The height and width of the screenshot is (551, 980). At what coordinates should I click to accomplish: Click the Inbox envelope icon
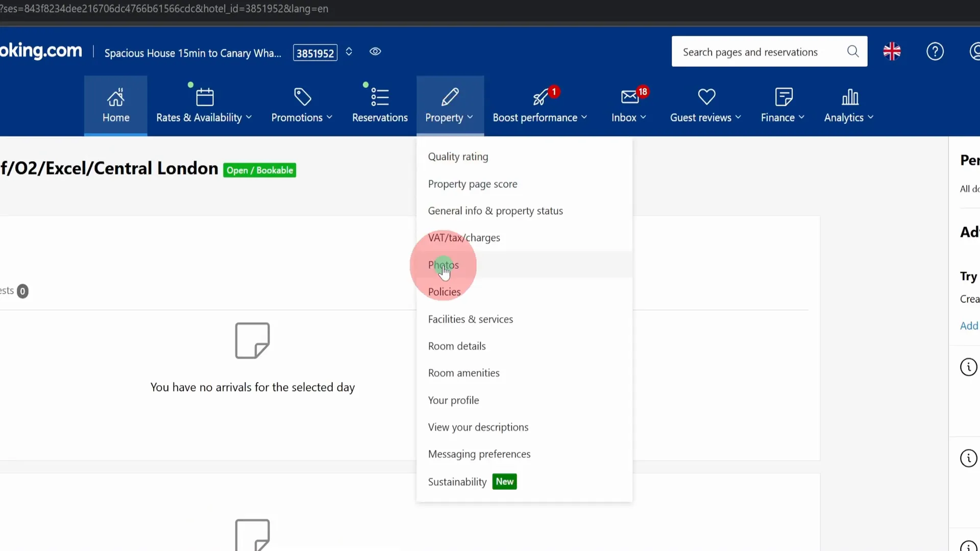[x=630, y=96]
